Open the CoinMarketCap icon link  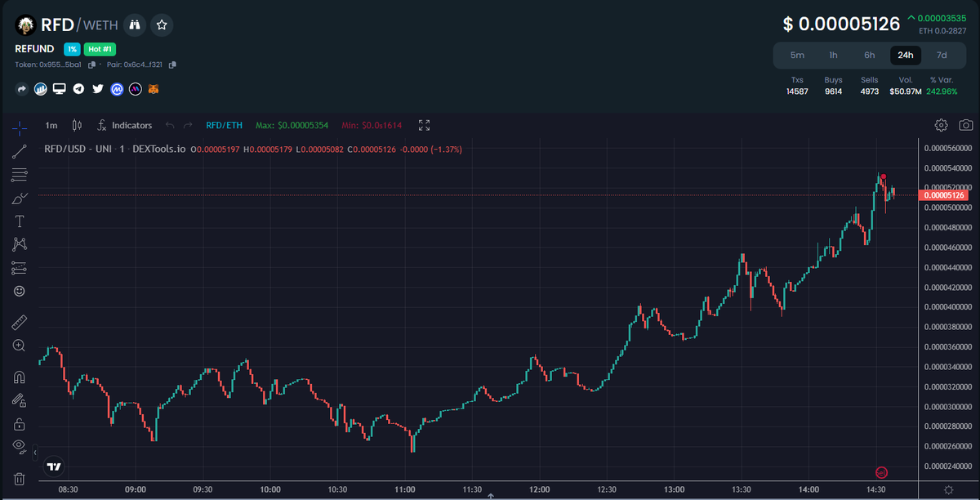(x=117, y=88)
